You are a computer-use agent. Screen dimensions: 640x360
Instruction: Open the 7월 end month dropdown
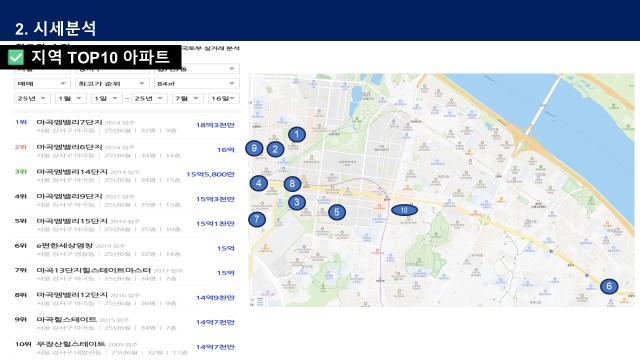(x=187, y=98)
